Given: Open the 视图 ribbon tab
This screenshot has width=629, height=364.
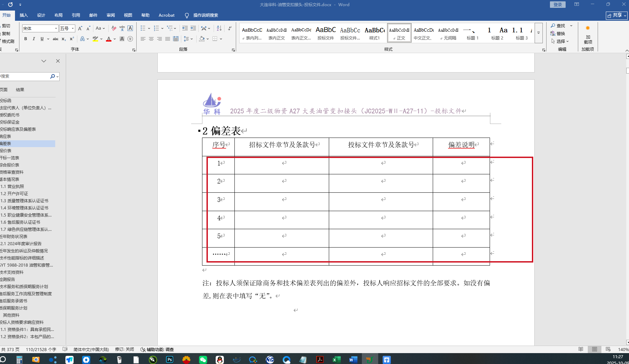Looking at the screenshot, I should [x=128, y=15].
